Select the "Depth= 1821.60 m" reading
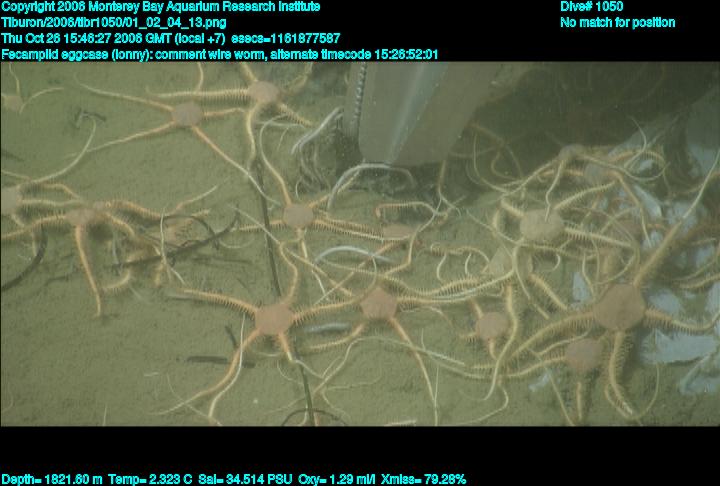This screenshot has width=720, height=486. 52,480
